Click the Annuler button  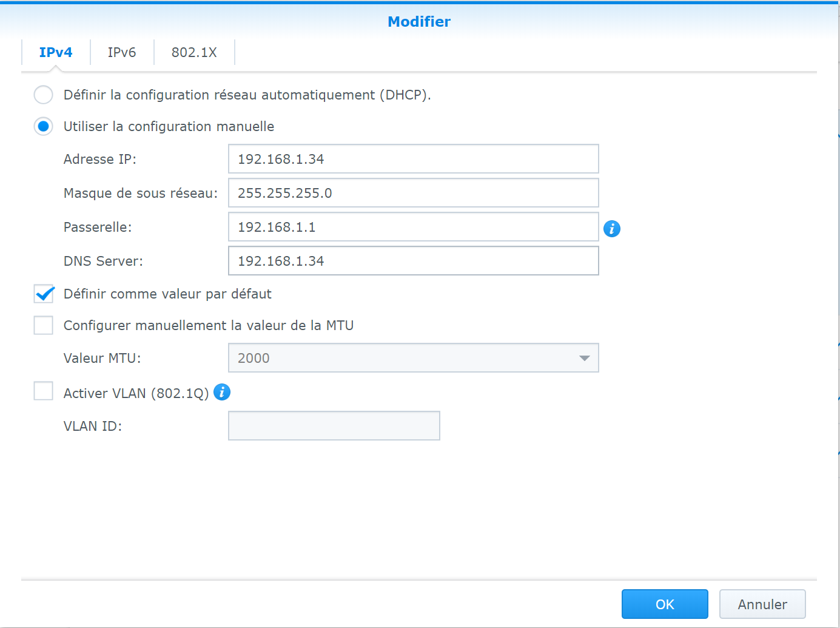(x=762, y=604)
